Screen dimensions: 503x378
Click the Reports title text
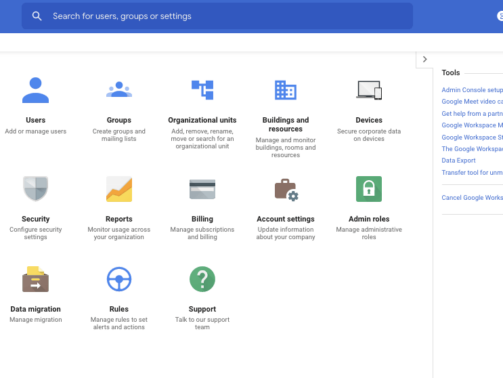click(119, 219)
